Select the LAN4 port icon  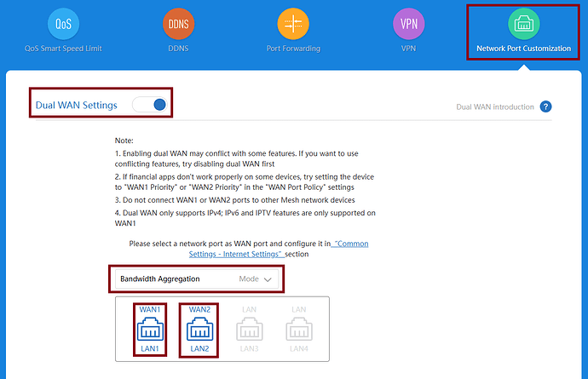[x=299, y=329]
